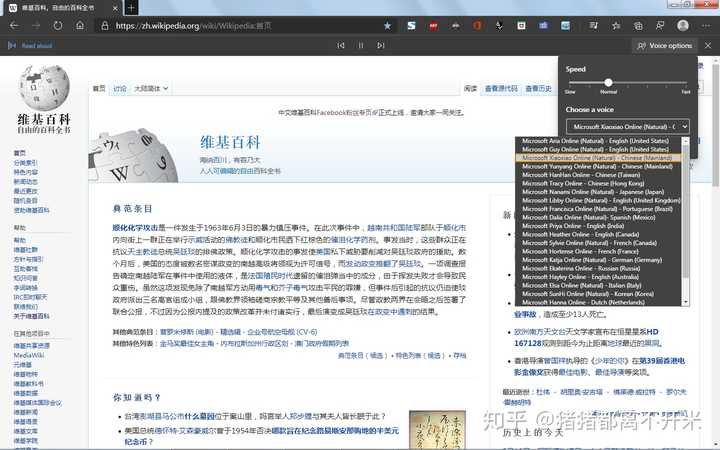Open the 查看源代码 tab

[x=501, y=89]
